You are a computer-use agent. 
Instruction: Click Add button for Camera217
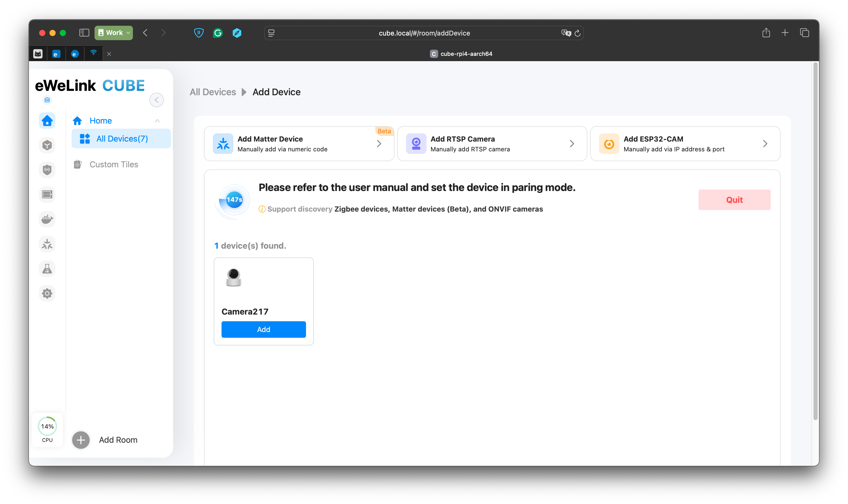pyautogui.click(x=264, y=329)
